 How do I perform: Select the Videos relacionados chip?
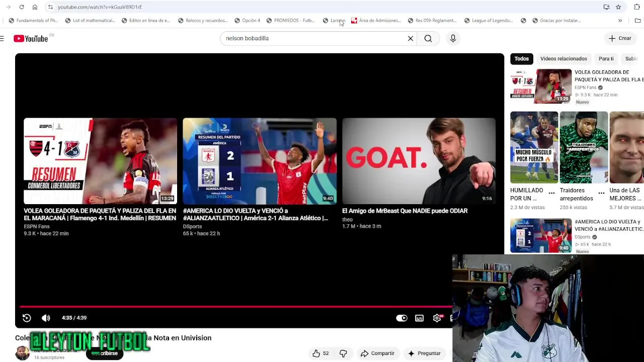[563, 59]
